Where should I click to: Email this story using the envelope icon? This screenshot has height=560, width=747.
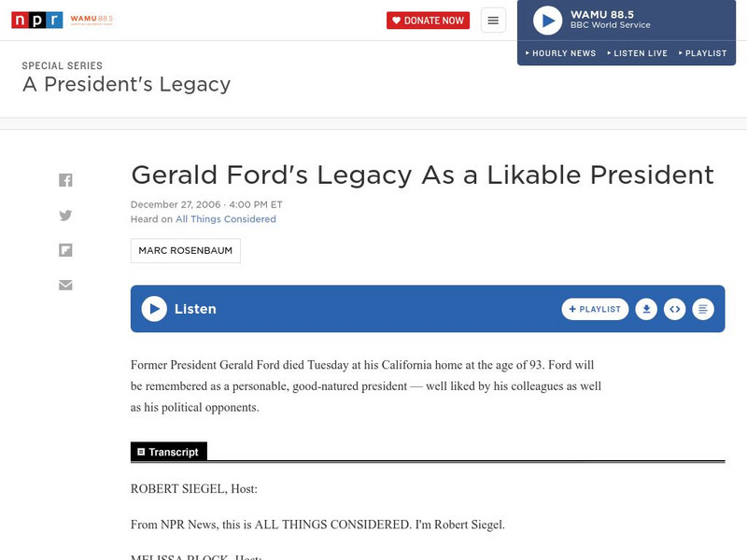pyautogui.click(x=65, y=285)
